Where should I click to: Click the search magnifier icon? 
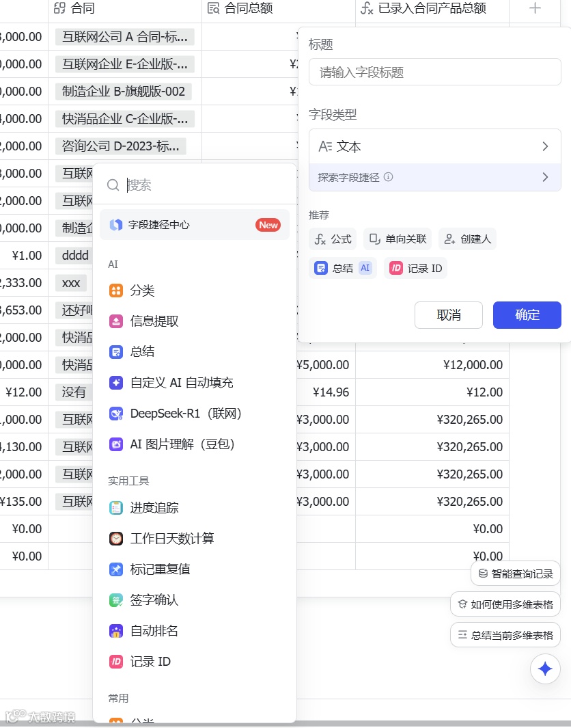(113, 185)
